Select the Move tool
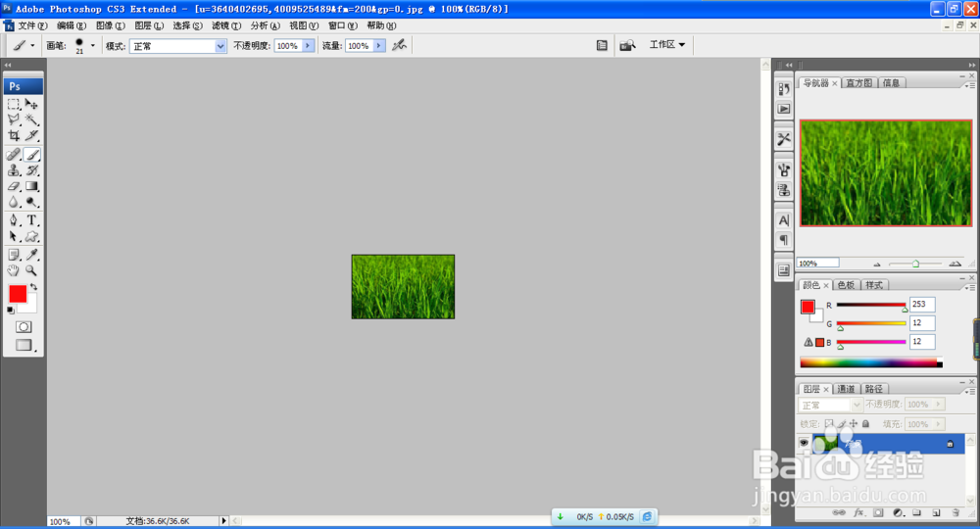The width and height of the screenshot is (980, 529). tap(32, 104)
